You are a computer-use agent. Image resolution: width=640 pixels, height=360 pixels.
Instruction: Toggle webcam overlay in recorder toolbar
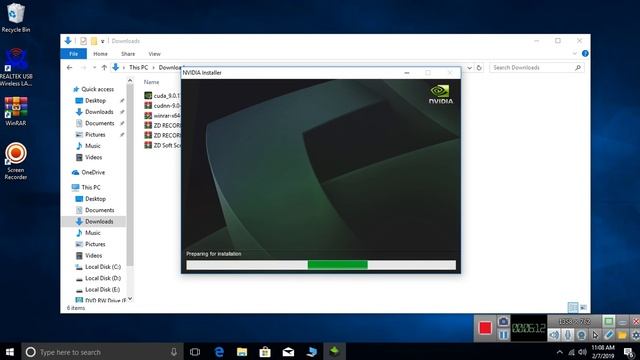581,335
